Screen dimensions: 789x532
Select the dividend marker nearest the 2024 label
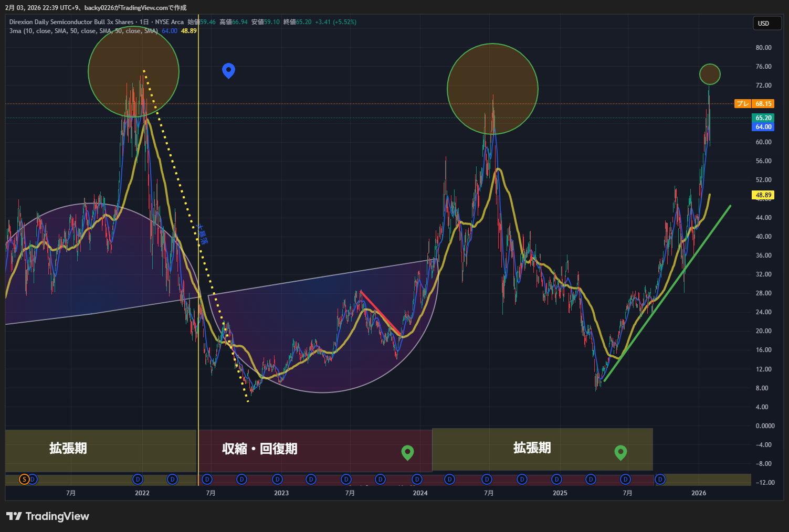click(x=417, y=479)
